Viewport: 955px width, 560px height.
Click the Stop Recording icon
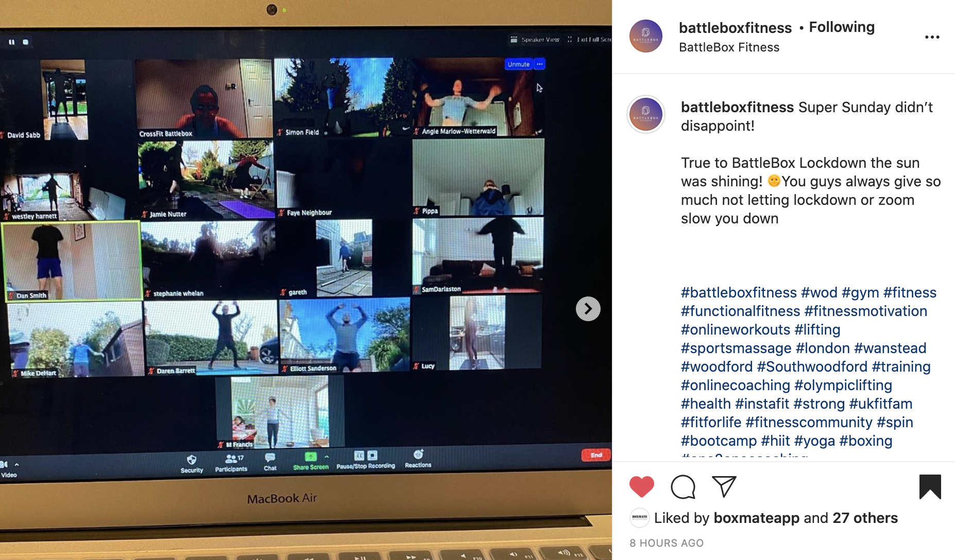click(372, 456)
